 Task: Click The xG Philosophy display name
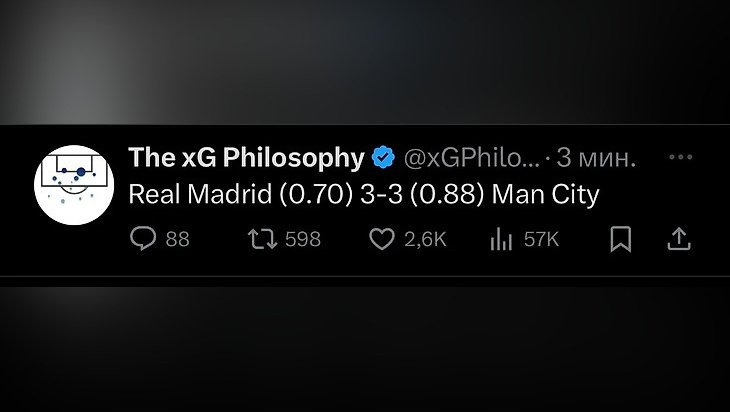[x=246, y=157]
